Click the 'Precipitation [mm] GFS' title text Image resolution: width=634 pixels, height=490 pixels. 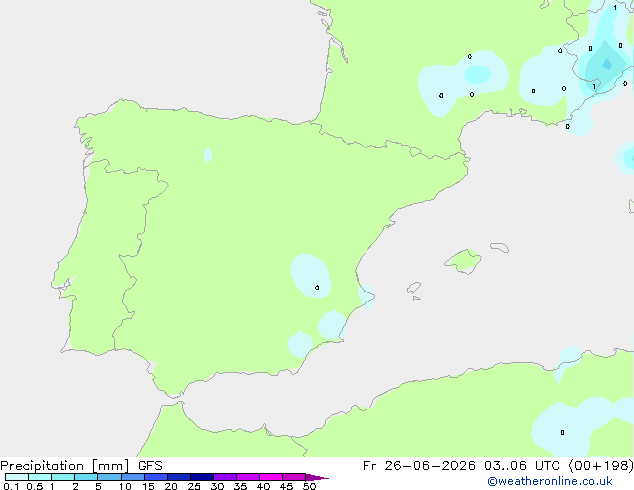81,466
